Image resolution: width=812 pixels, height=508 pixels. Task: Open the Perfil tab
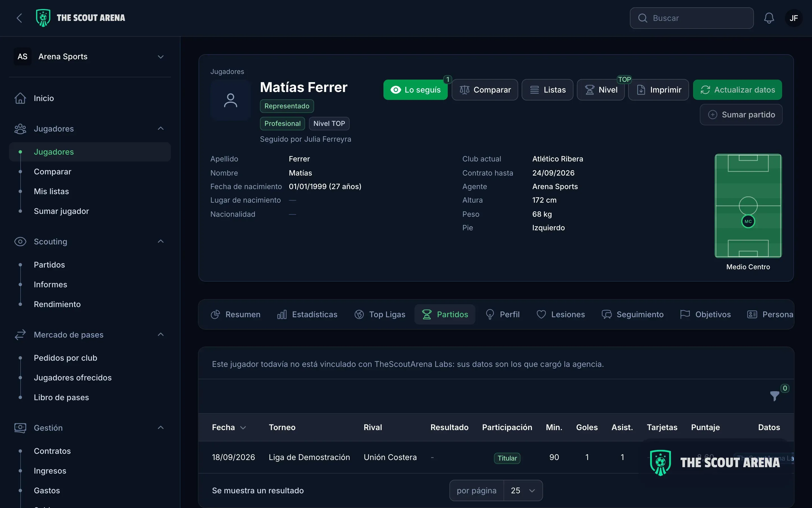(x=503, y=314)
